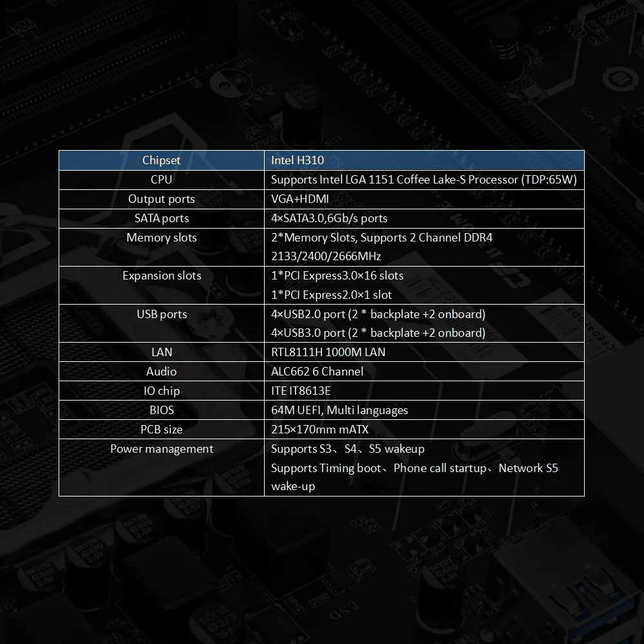The height and width of the screenshot is (644, 644).
Task: Select '2*Memory Slots, Supports 2 Channel DDR4' line
Action: pyautogui.click(x=381, y=238)
